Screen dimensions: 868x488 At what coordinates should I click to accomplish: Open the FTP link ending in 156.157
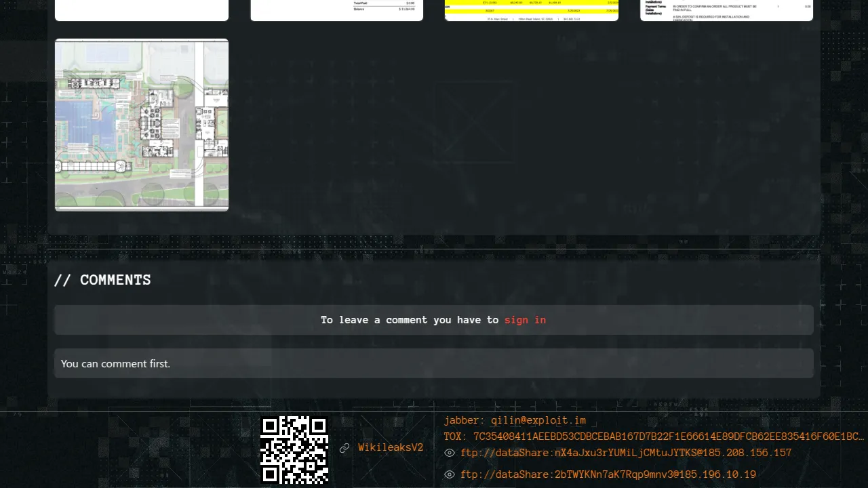[x=626, y=453]
